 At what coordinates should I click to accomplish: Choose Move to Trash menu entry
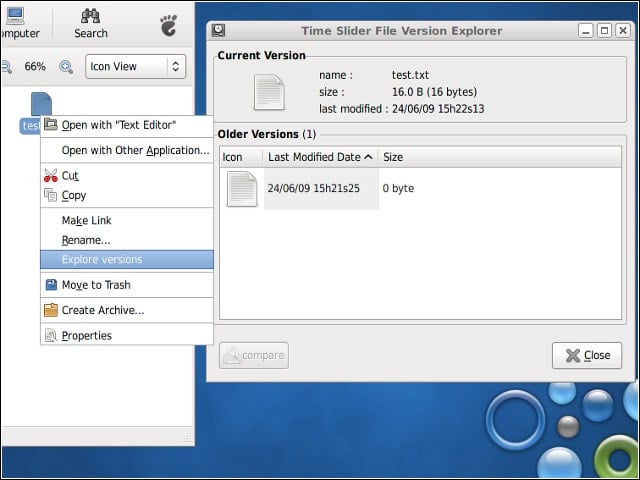point(127,285)
